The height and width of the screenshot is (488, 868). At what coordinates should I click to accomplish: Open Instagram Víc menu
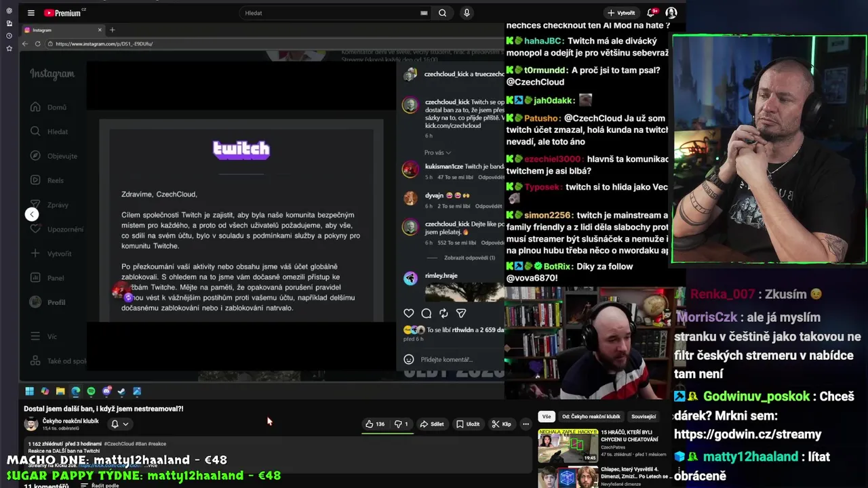[44, 336]
